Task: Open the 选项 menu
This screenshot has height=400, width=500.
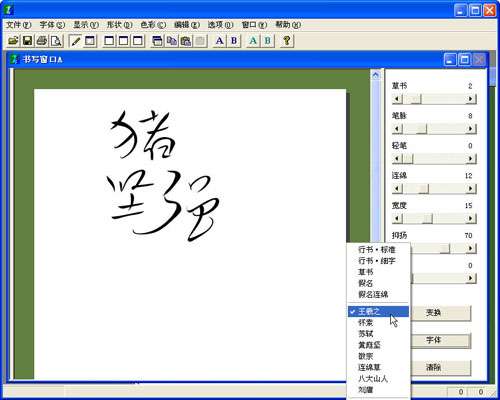Action: [x=220, y=25]
